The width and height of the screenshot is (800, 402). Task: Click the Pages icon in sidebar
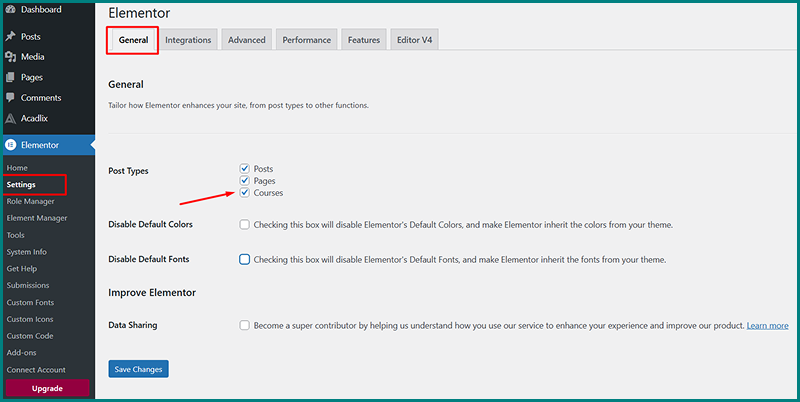[10, 78]
